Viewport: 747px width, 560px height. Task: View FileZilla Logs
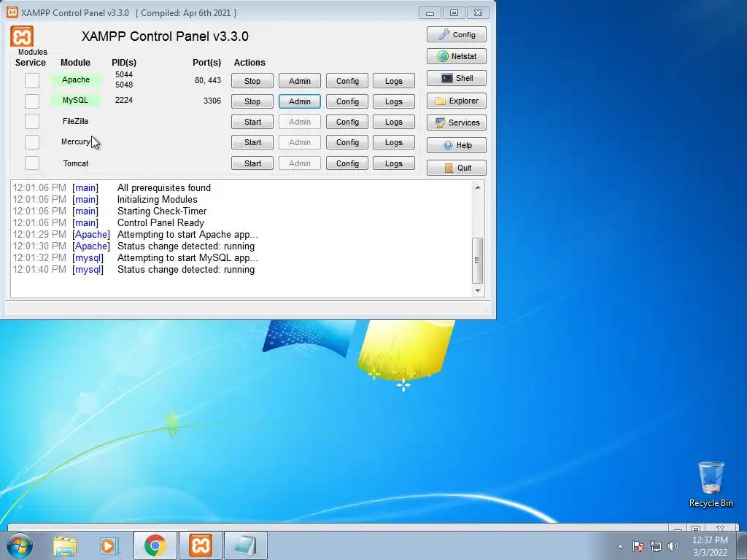[x=394, y=122]
